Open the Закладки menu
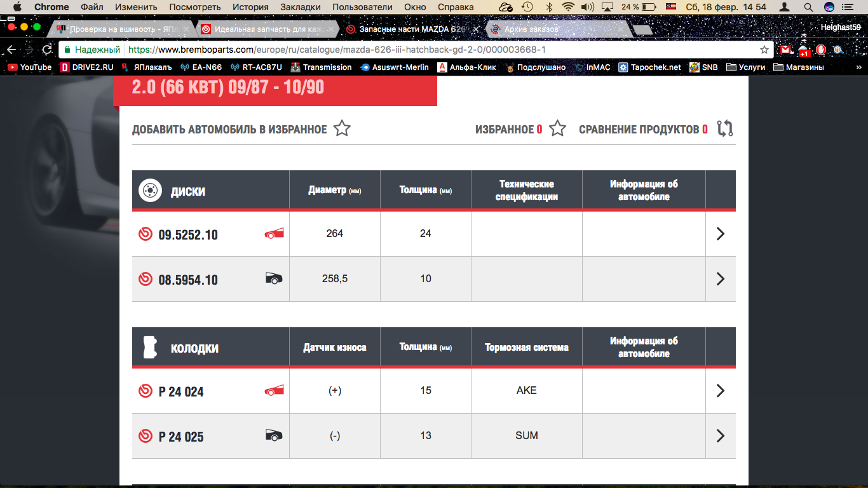 (x=300, y=7)
